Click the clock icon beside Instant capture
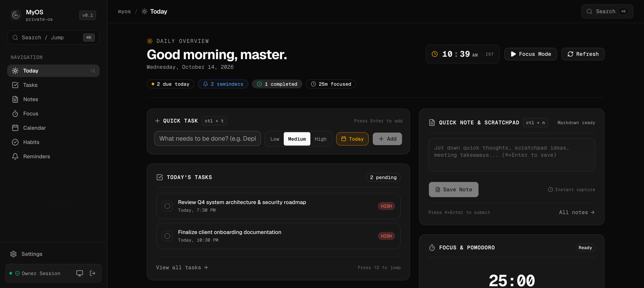The height and width of the screenshot is (288, 644). tap(550, 190)
